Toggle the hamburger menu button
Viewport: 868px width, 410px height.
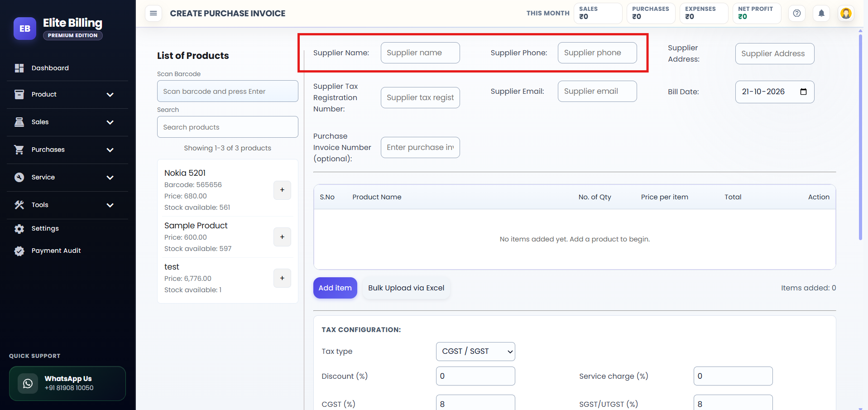[153, 13]
